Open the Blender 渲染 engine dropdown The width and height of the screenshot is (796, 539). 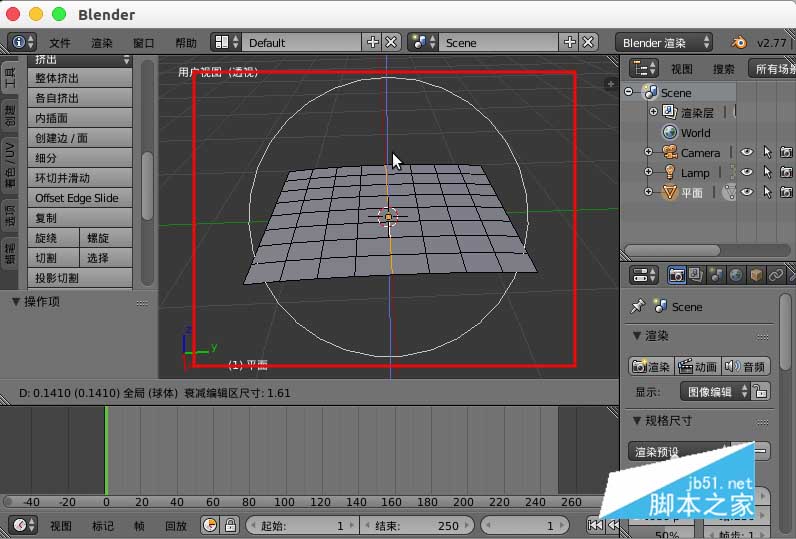coord(664,43)
